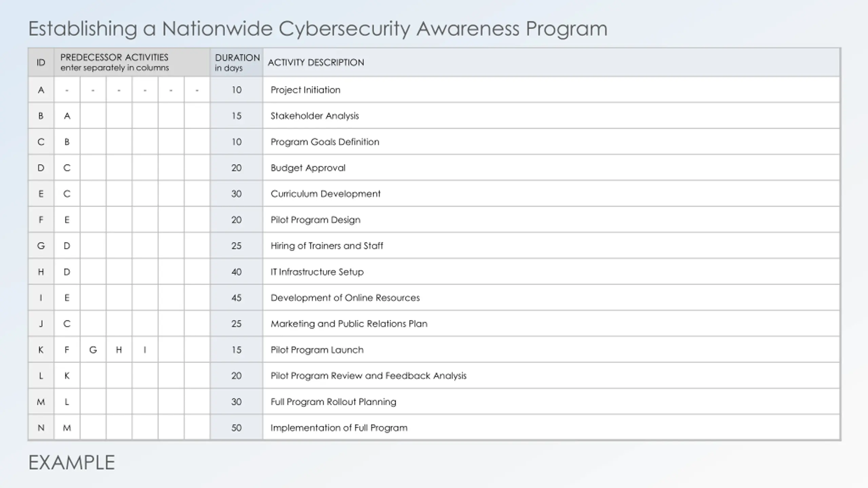Select the 'Project Initiation' description cell

(551, 90)
